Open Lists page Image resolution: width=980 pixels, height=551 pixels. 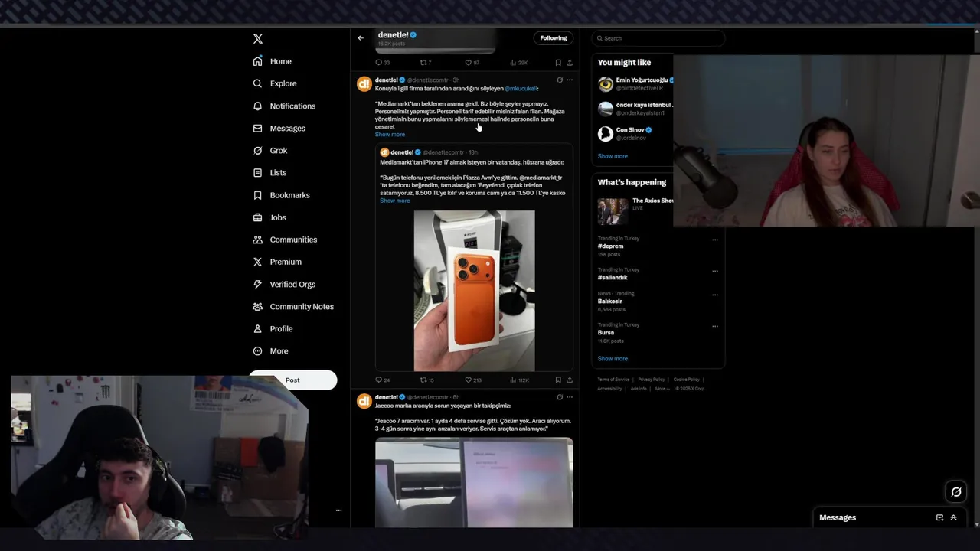269,172
